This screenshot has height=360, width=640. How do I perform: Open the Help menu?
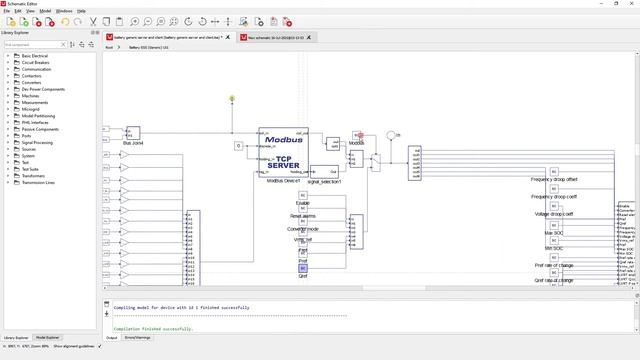81,11
